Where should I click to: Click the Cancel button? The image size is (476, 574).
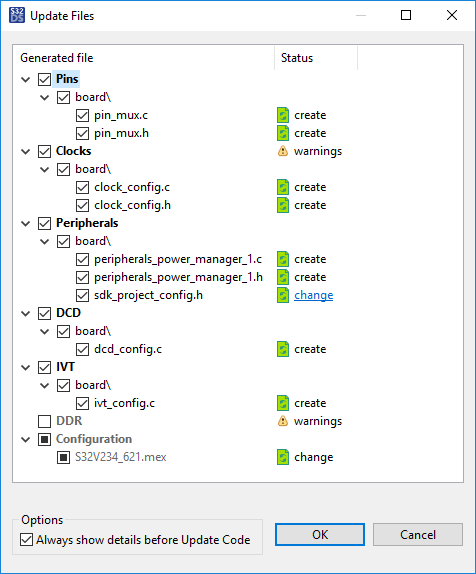[x=418, y=534]
